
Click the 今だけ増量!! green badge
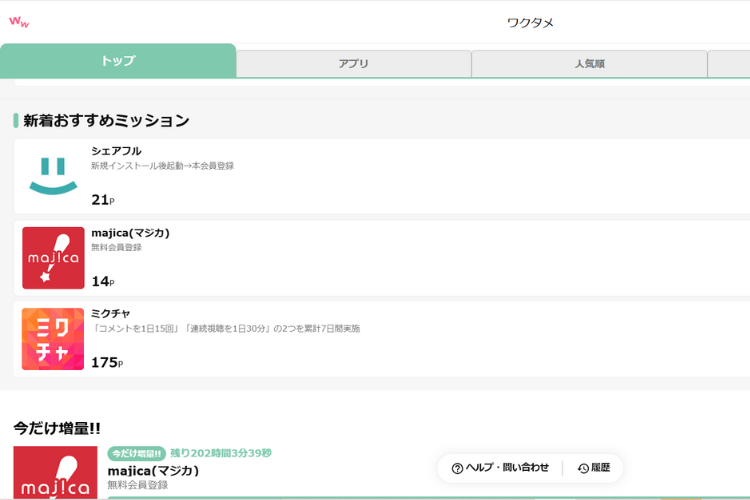(137, 453)
